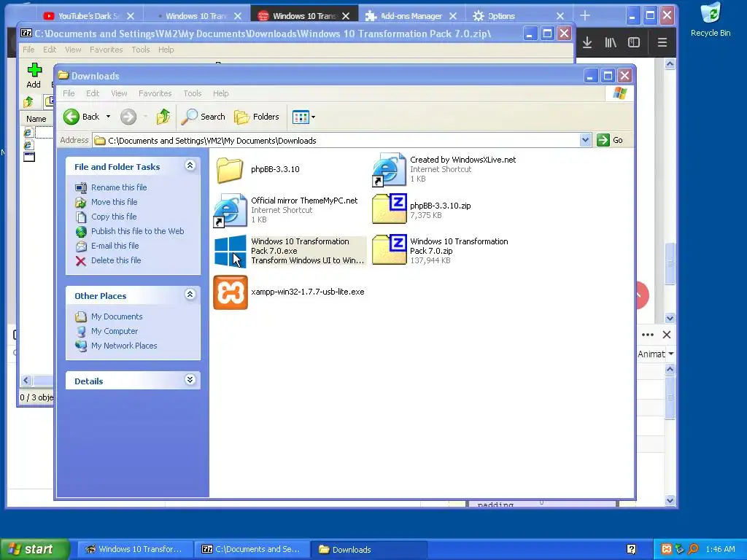Close the browser devtools panel

point(667,335)
